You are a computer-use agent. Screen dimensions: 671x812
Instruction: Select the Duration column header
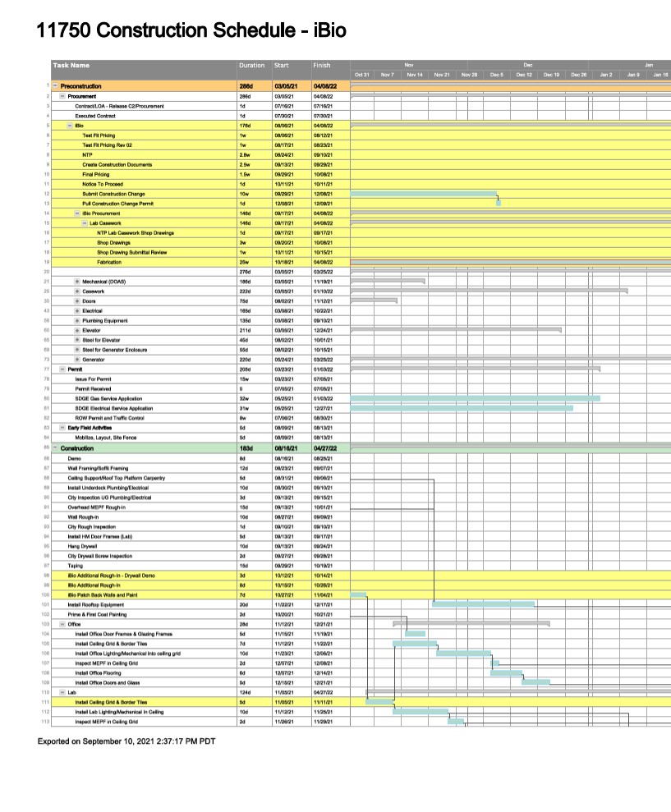point(250,65)
